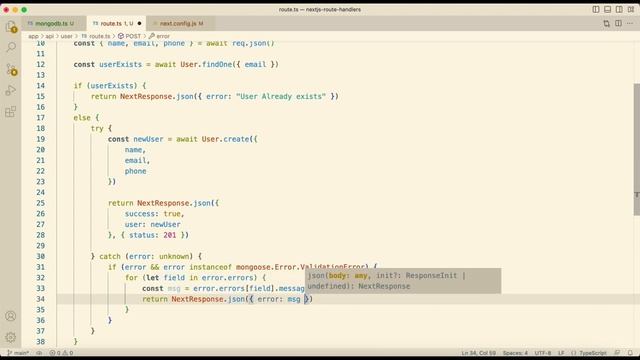Click the "unknown" type in catch clause
The image size is (640, 360).
pyautogui.click(x=174, y=256)
